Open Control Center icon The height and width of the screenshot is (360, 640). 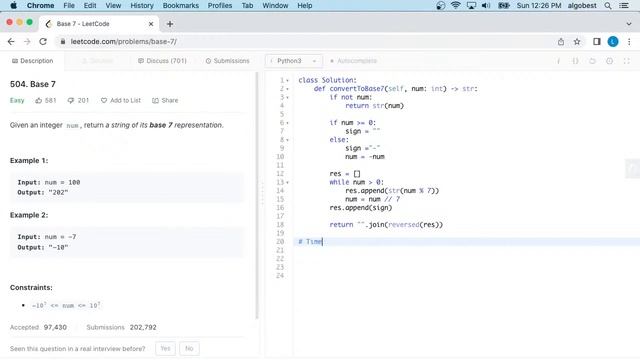click(624, 6)
